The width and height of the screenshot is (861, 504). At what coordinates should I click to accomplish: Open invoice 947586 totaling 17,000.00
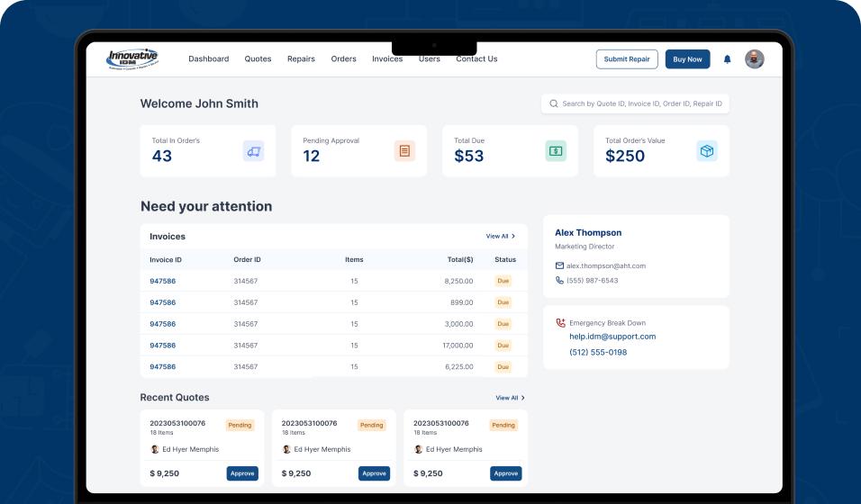pos(162,346)
